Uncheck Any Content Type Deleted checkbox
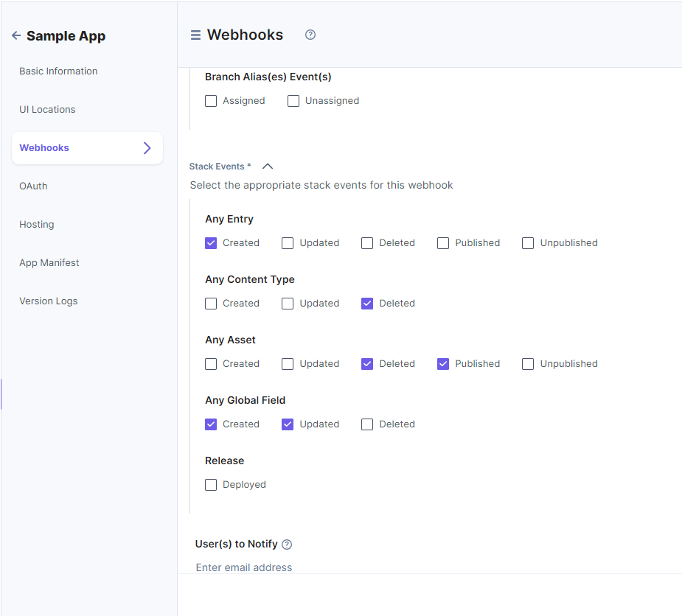The width and height of the screenshot is (682, 616). (x=367, y=304)
